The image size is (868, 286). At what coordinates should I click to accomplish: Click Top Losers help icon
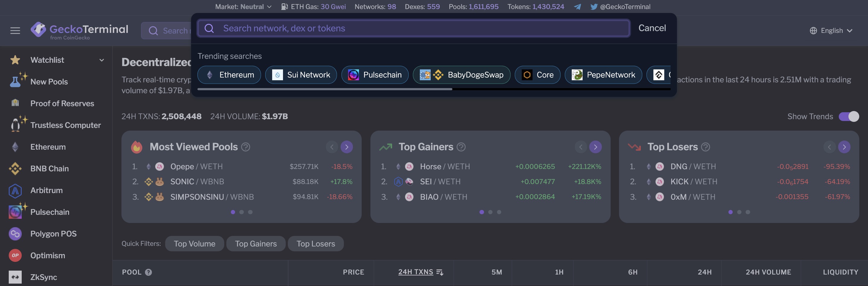click(x=705, y=147)
